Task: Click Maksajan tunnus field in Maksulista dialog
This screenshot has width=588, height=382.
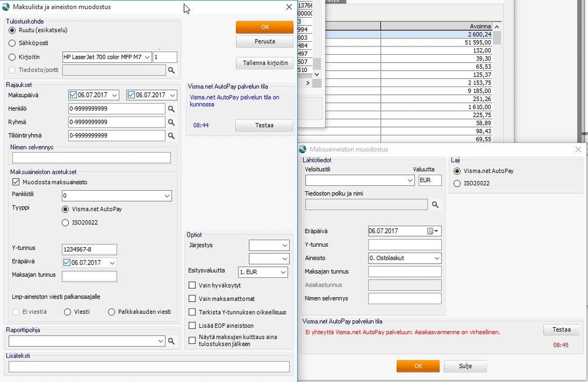Action: point(89,276)
